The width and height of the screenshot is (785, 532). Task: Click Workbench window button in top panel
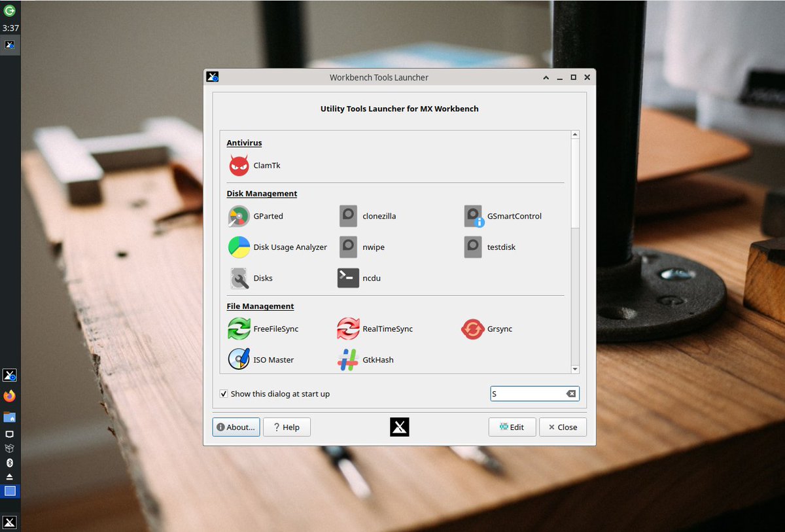coord(10,45)
